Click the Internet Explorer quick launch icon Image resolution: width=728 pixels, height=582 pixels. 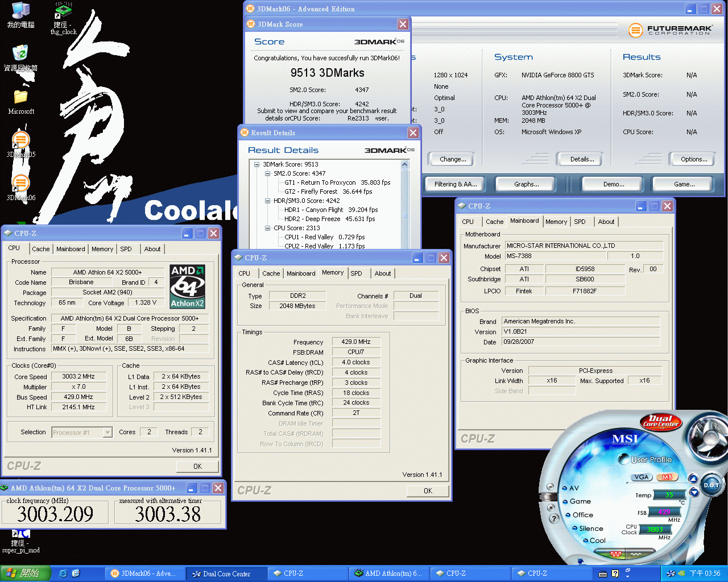click(63, 573)
